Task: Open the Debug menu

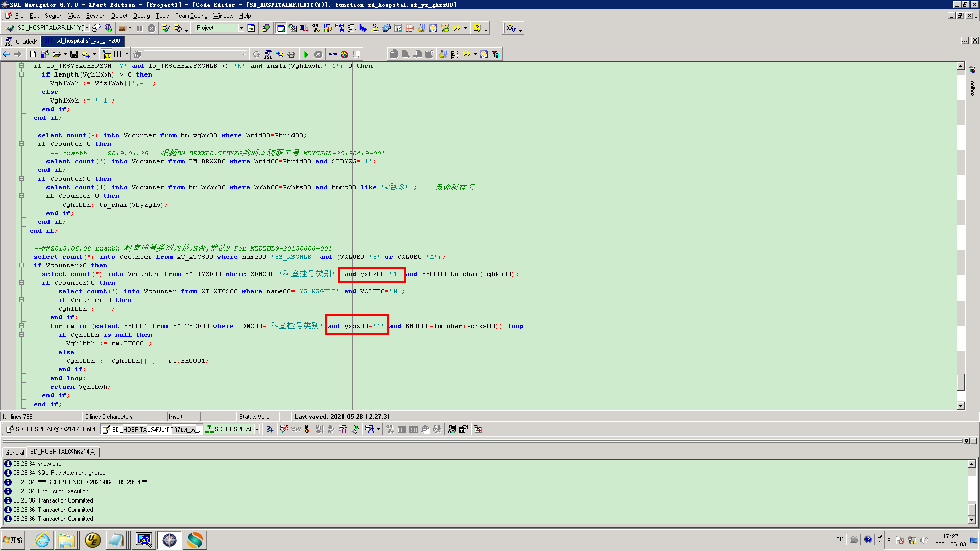Action: point(141,16)
